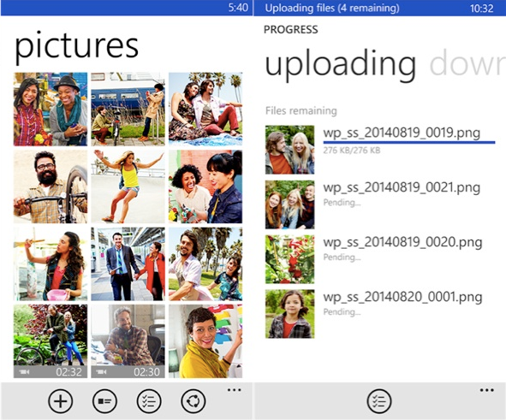Tap the 'Uploading files (4 remaining)' status notification
The image size is (506, 420).
(x=332, y=8)
